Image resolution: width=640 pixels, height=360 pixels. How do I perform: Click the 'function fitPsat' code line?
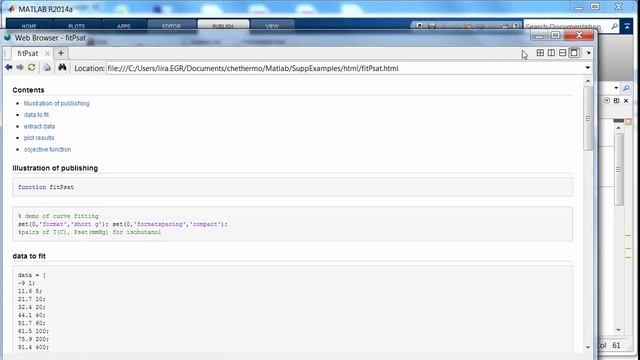tap(46, 187)
